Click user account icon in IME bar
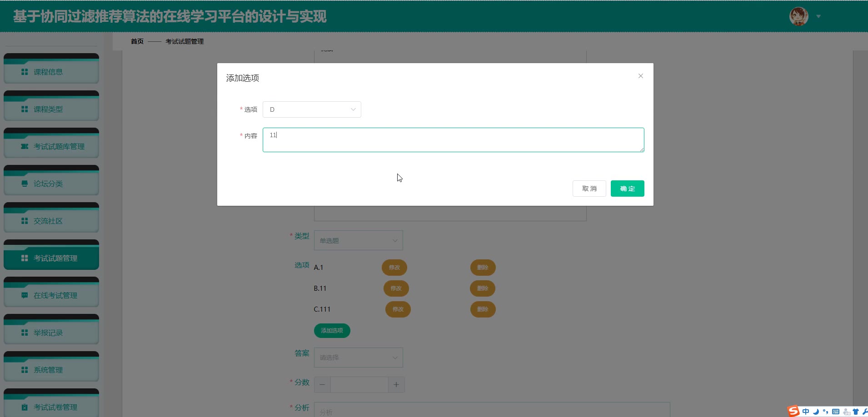 point(847,412)
